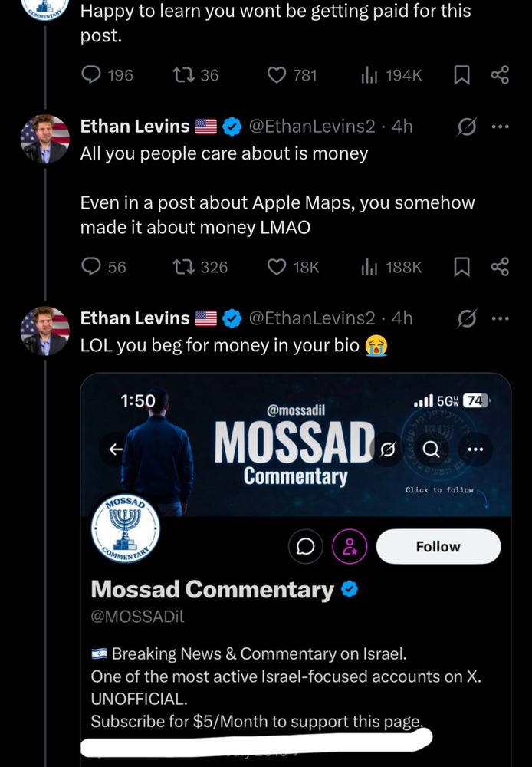Open more options on 'LOL you beg' post

point(500,318)
